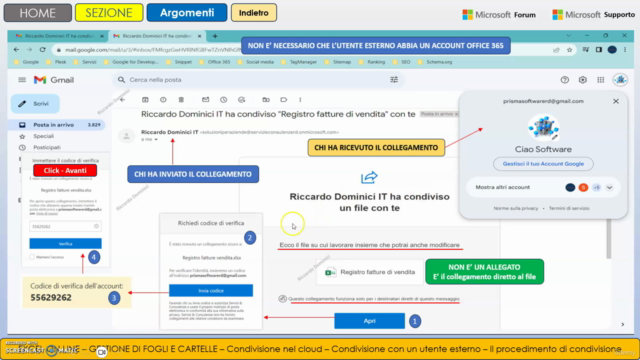Open Posta in arrivo folder
Screen dimensions: 640x360
point(57,125)
